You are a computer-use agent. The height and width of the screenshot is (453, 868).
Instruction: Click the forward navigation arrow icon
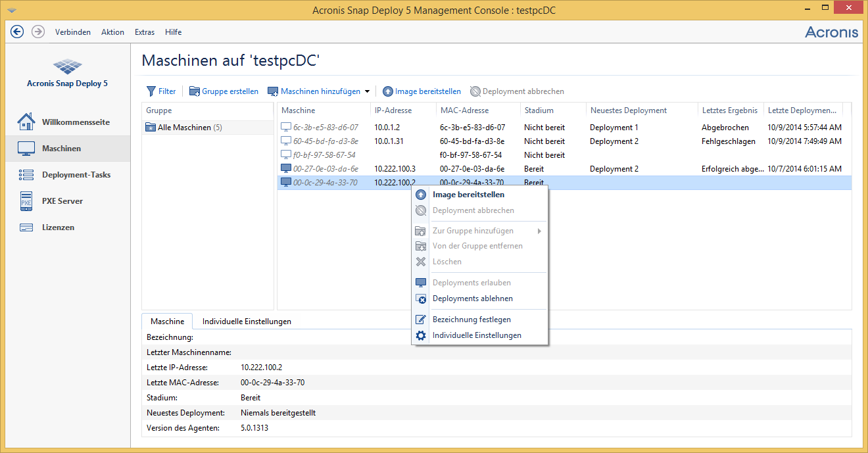pyautogui.click(x=38, y=32)
